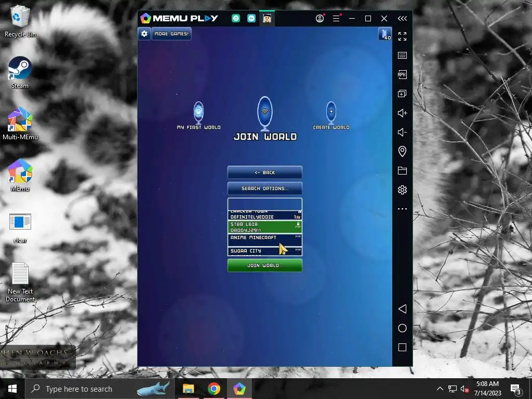The width and height of the screenshot is (532, 399).
Task: Open Search Options...
Action: tap(265, 188)
